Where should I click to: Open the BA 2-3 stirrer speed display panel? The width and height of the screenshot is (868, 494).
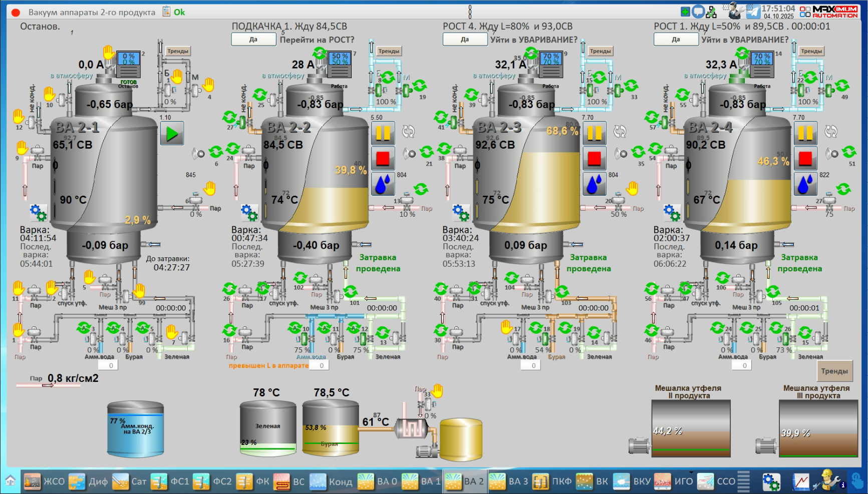coord(551,60)
